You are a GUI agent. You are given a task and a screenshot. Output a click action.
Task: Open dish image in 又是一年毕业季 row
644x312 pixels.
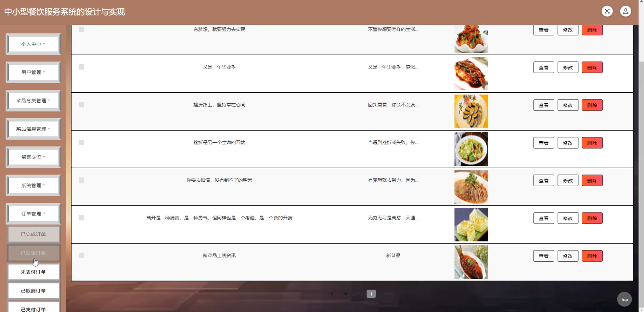pyautogui.click(x=471, y=74)
